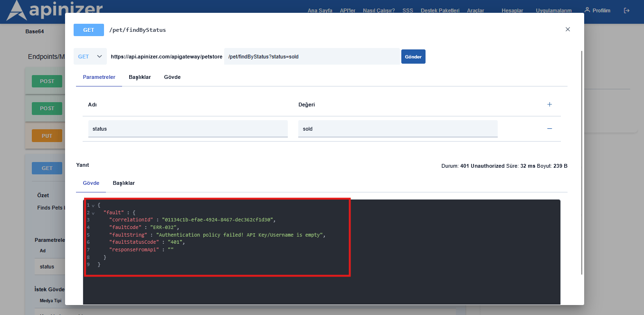Select the PUT endpoint in background
This screenshot has height=315, width=644.
[47, 136]
